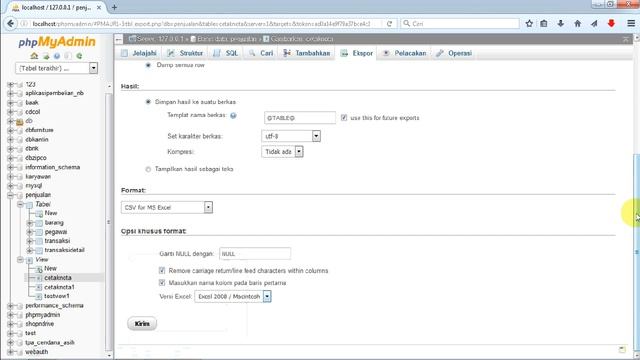
Task: Click the Kirim button
Action: 142,324
